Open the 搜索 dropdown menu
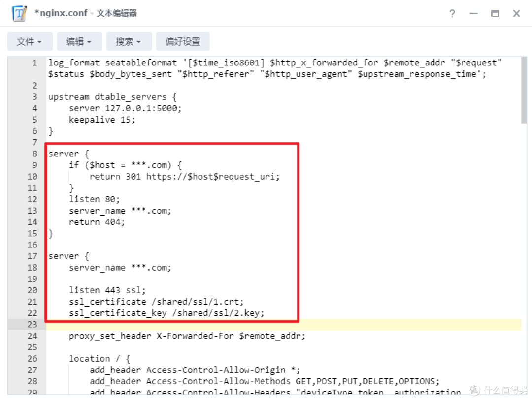532x401 pixels. click(x=129, y=41)
